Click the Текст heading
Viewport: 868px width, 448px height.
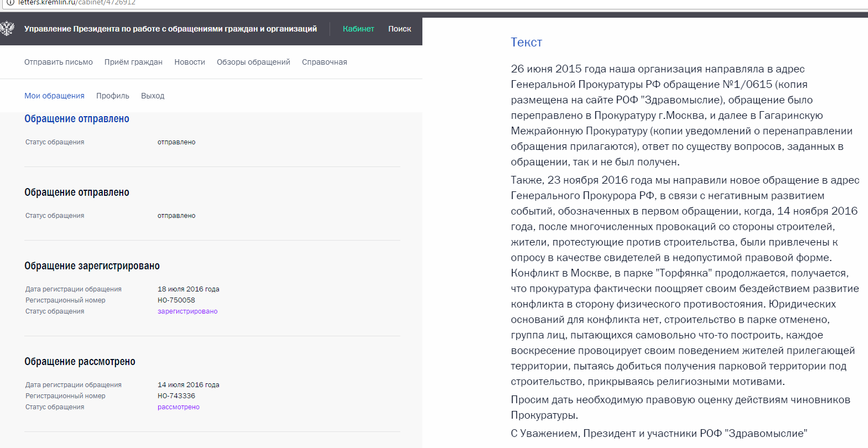click(526, 42)
